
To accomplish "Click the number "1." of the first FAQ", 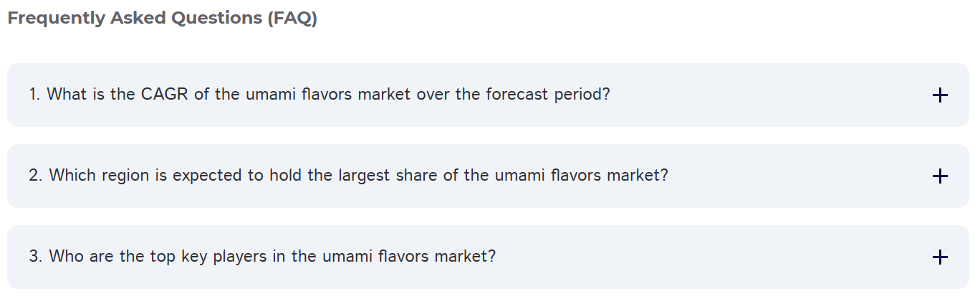I will pyautogui.click(x=35, y=95).
